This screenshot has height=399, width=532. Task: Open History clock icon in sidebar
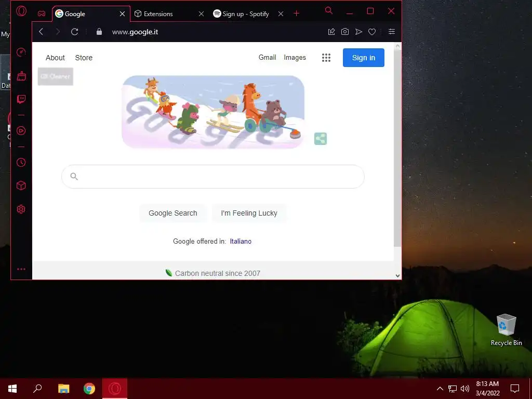(x=21, y=162)
